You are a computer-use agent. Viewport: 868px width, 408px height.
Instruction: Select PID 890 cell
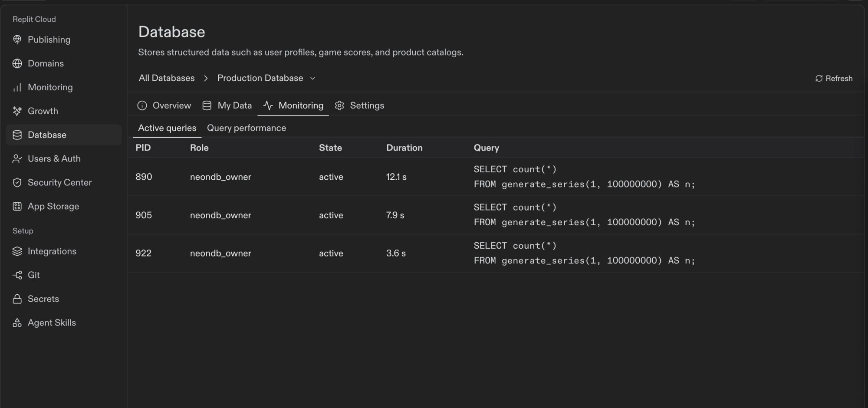pyautogui.click(x=144, y=177)
